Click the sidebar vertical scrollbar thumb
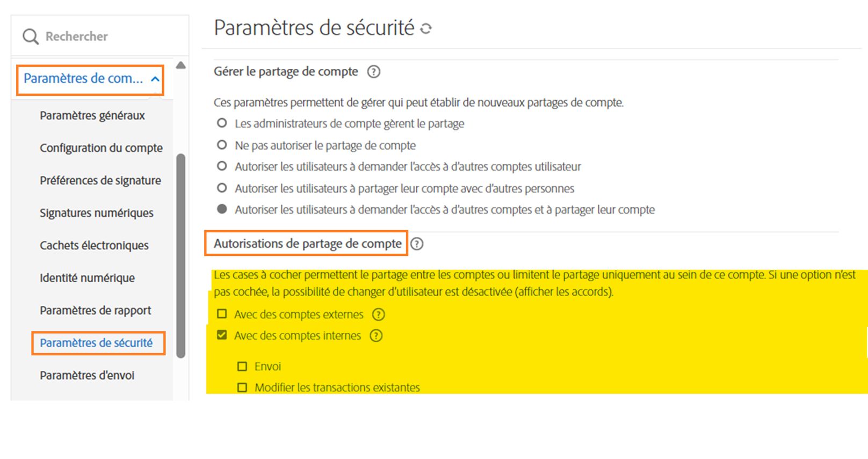The height and width of the screenshot is (459, 868). click(x=181, y=255)
